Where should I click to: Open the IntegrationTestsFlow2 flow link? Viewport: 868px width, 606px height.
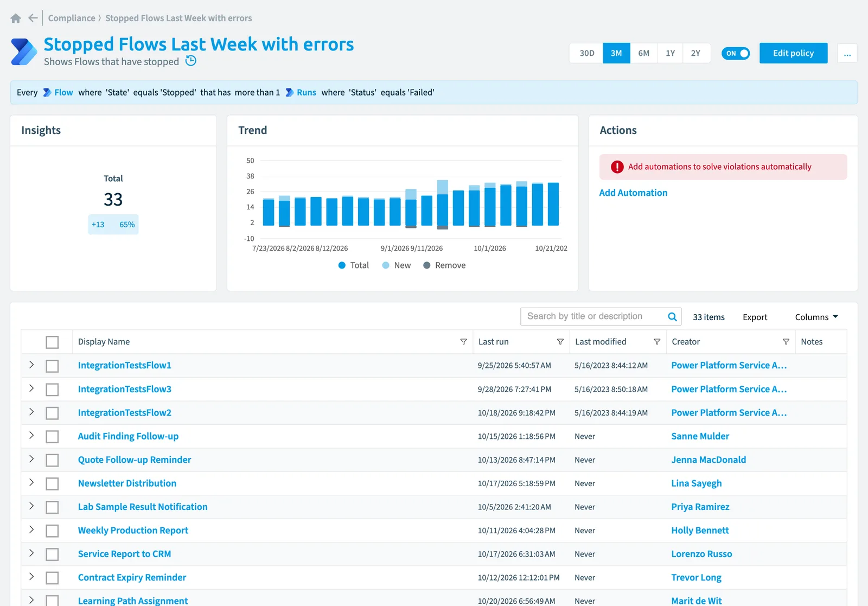point(125,413)
